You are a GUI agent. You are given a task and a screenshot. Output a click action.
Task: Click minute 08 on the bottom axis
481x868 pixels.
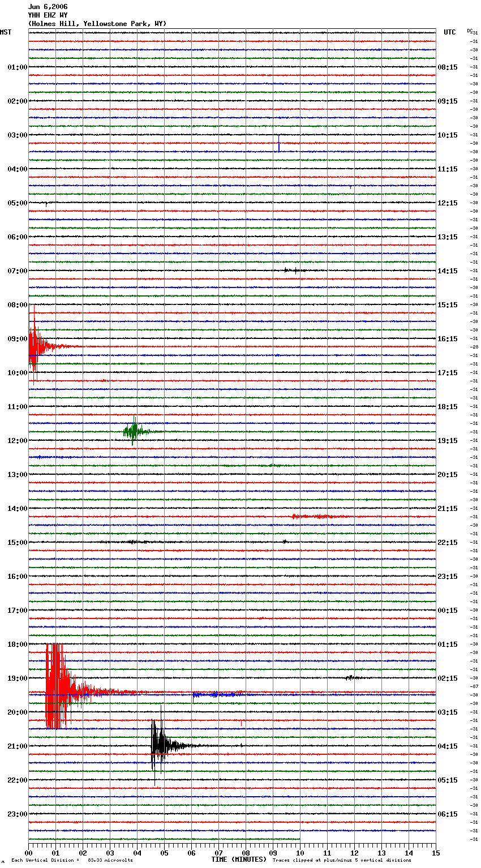[x=246, y=853]
